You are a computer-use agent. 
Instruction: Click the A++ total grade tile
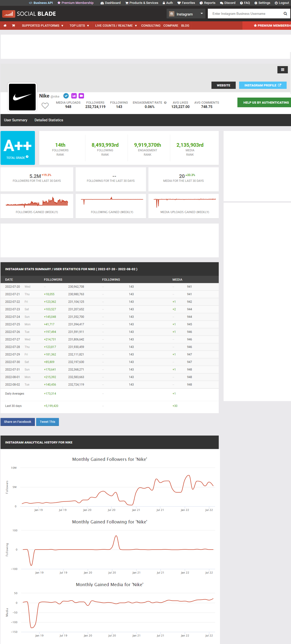point(17,148)
